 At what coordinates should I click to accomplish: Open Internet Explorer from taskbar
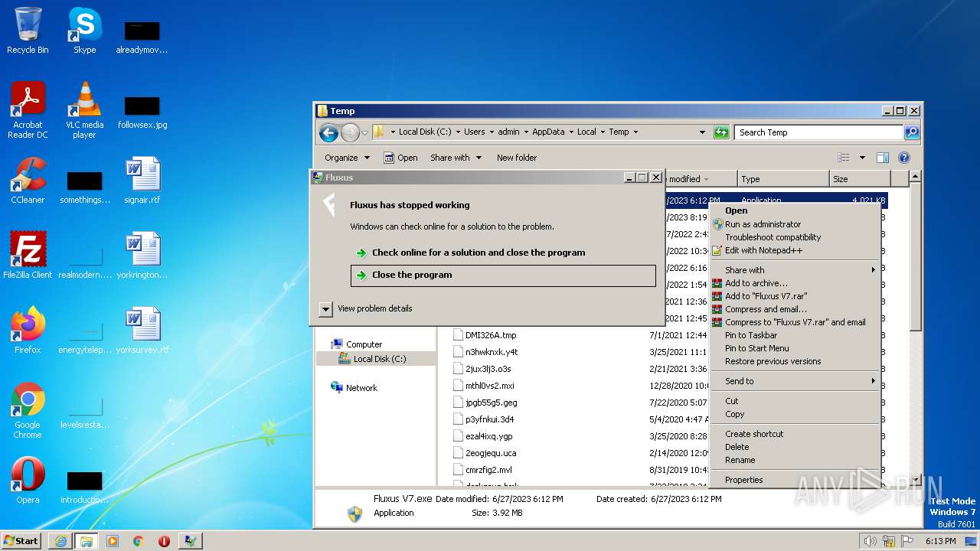pyautogui.click(x=60, y=541)
